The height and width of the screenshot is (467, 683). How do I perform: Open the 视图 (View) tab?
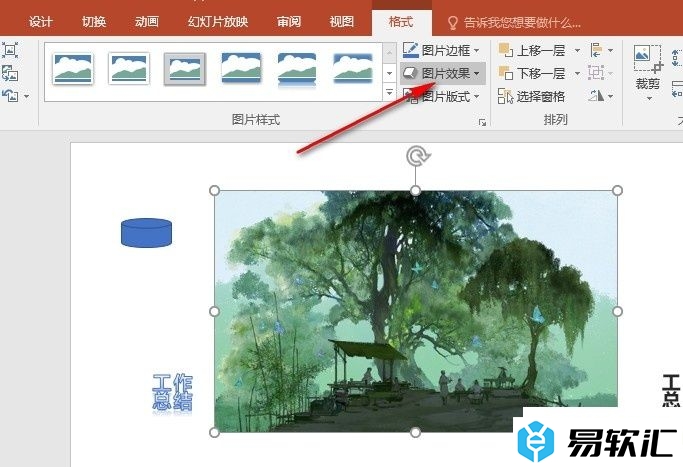341,21
